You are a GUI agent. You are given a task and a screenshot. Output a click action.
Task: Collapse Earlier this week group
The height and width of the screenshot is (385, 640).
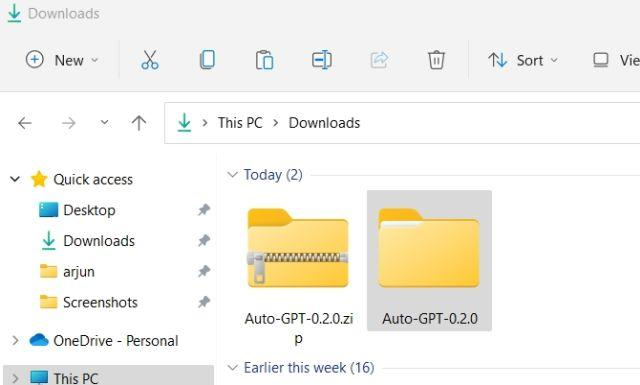tap(232, 367)
